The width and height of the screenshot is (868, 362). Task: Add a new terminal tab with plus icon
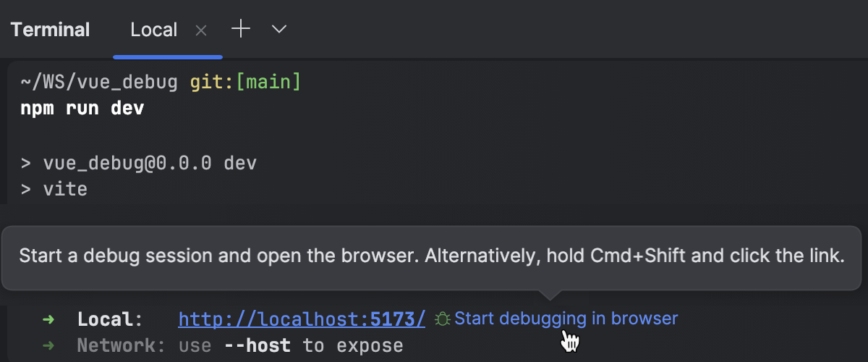240,29
